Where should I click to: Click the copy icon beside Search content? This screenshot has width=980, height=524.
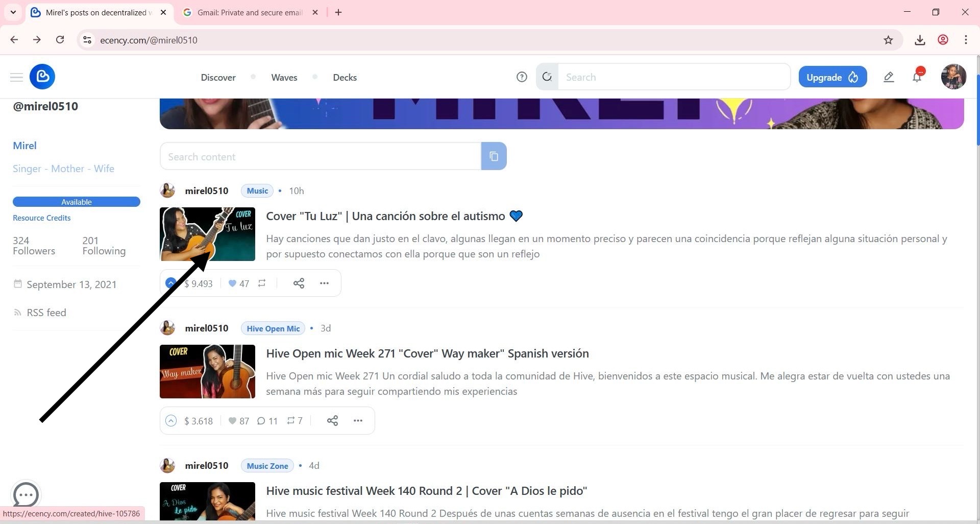494,156
